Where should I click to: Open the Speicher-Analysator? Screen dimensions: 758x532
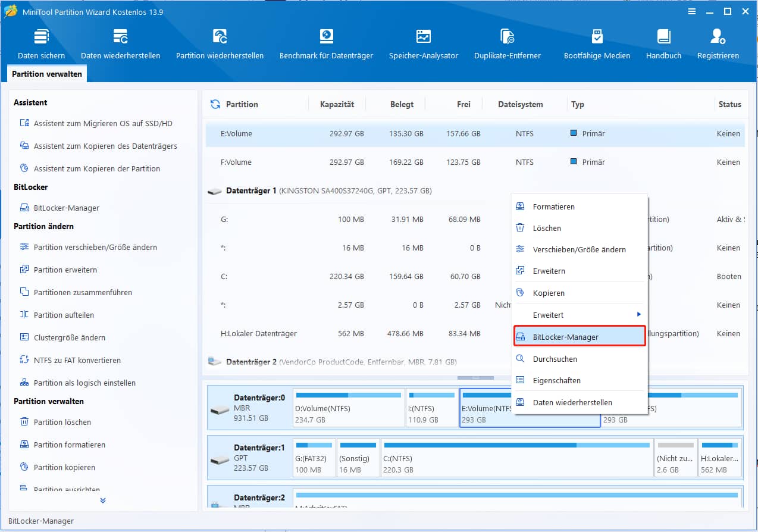pyautogui.click(x=424, y=45)
